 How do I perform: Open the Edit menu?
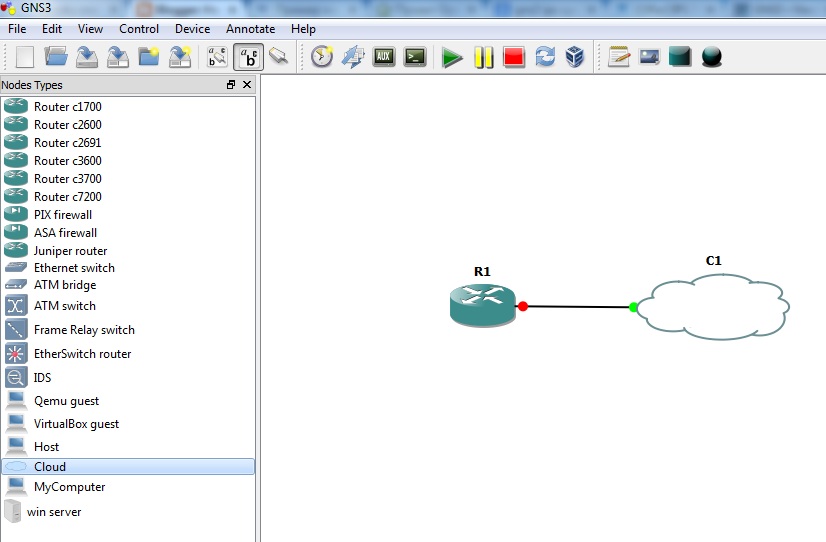pyautogui.click(x=52, y=29)
